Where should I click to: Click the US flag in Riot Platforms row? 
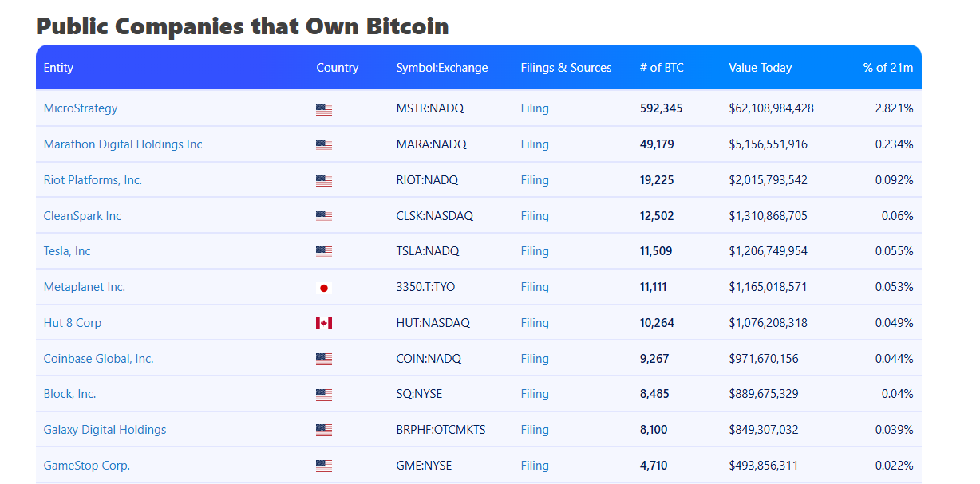click(323, 181)
